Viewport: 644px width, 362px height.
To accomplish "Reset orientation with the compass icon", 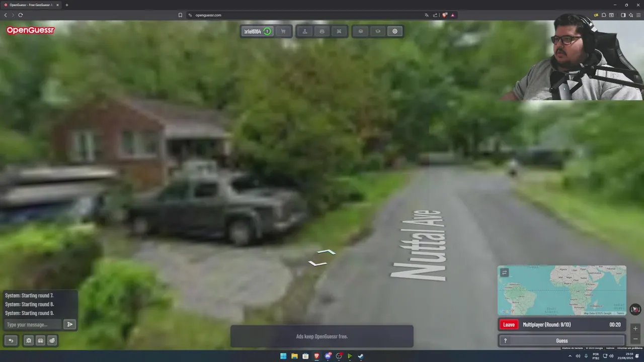I will tap(635, 309).
